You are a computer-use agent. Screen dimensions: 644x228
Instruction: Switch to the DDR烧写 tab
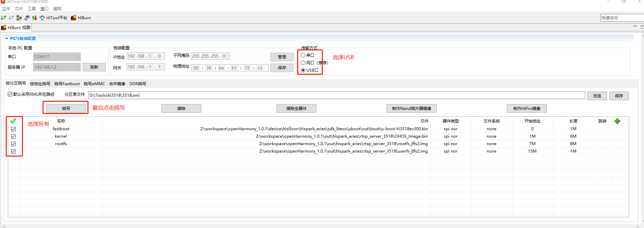coord(138,84)
